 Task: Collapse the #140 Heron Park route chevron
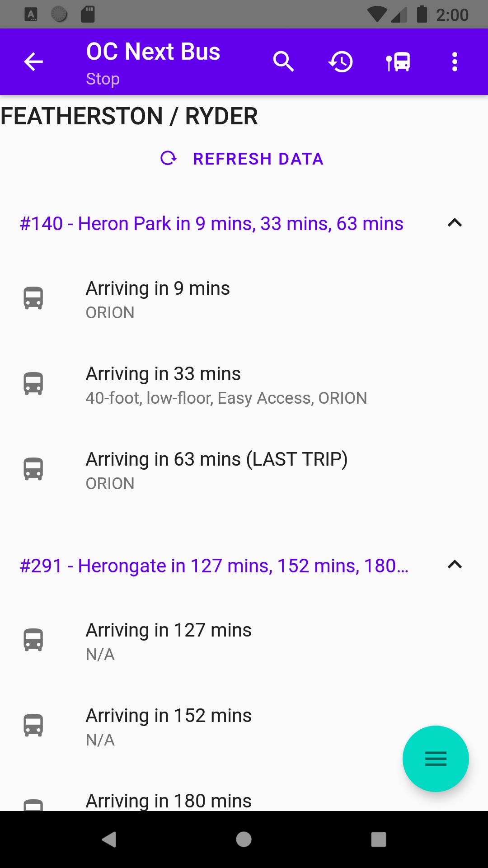point(455,223)
